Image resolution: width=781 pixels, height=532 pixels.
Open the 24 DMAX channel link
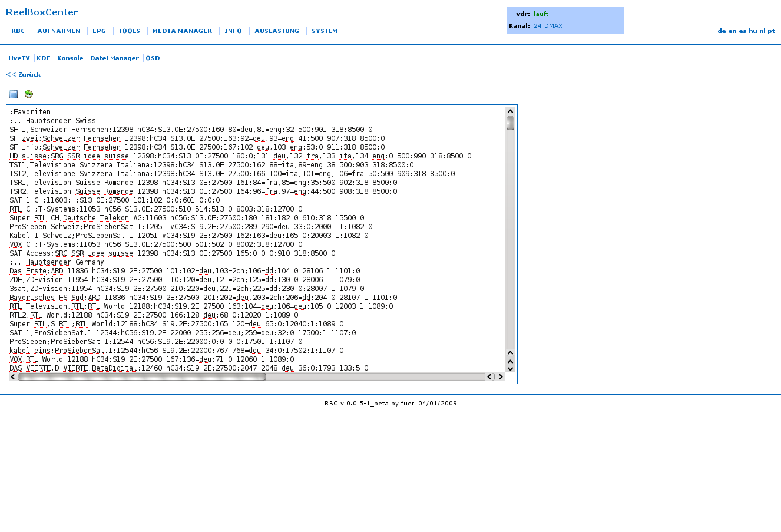[548, 26]
